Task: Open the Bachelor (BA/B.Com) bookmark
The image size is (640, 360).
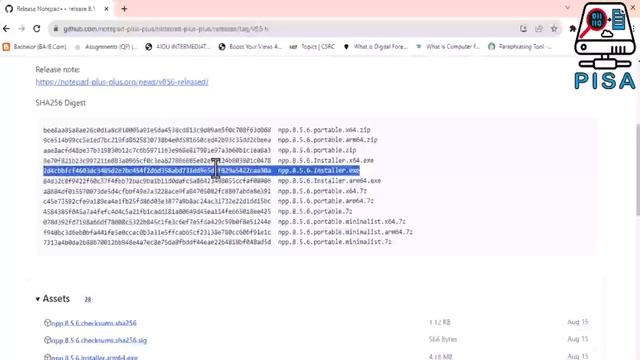Action: click(x=35, y=47)
